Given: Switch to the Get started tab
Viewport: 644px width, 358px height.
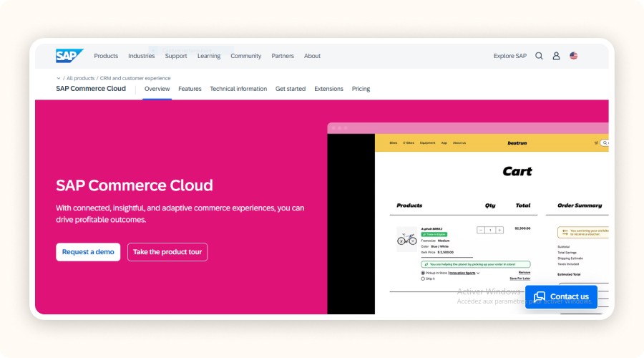Looking at the screenshot, I should [291, 89].
